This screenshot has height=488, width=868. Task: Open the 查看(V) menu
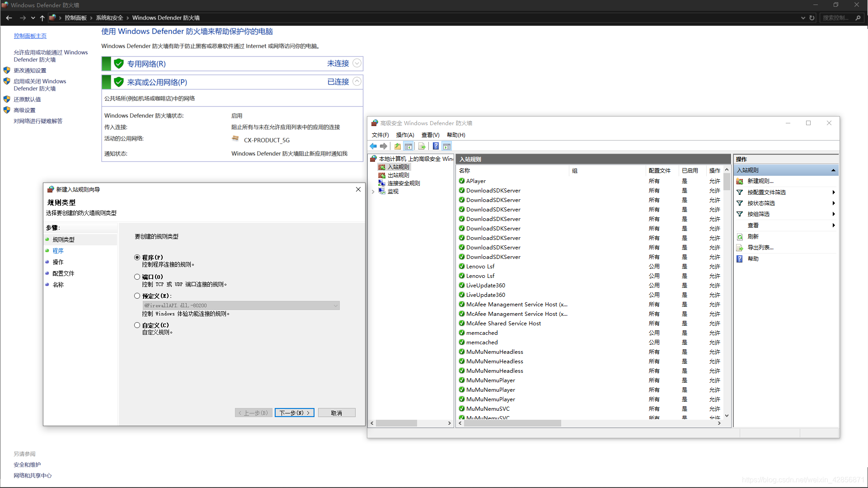click(430, 135)
